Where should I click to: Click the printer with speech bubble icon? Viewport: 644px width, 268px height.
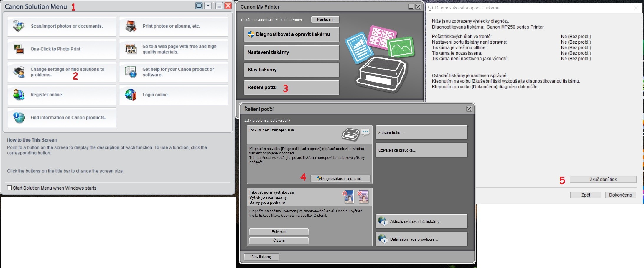tap(355, 134)
